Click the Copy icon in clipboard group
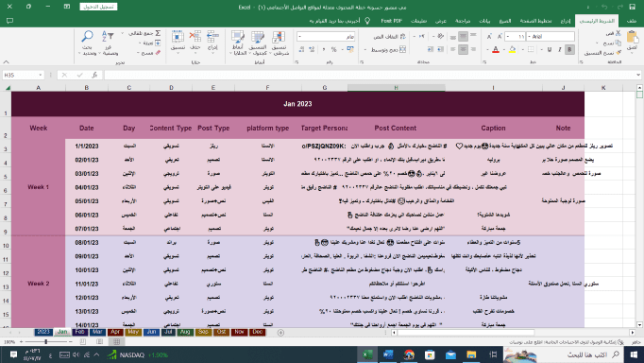644x363 pixels. pos(619,43)
